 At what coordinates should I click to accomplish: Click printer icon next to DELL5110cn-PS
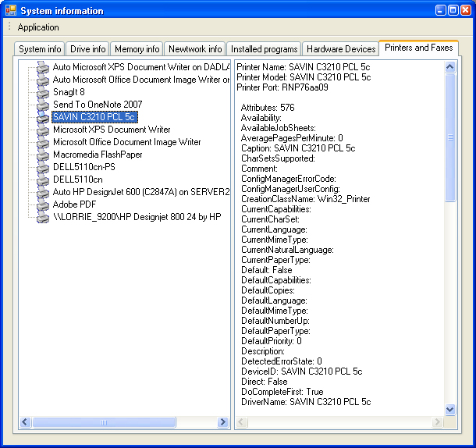pos(42,167)
